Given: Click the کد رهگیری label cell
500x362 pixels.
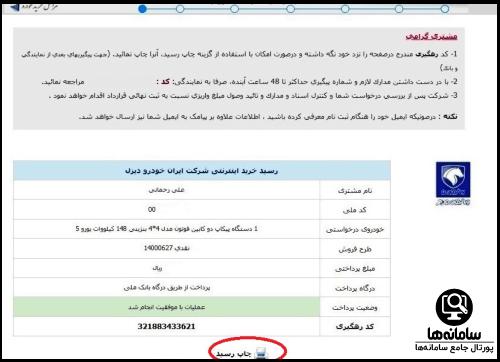Looking at the screenshot, I should pyautogui.click(x=355, y=327).
